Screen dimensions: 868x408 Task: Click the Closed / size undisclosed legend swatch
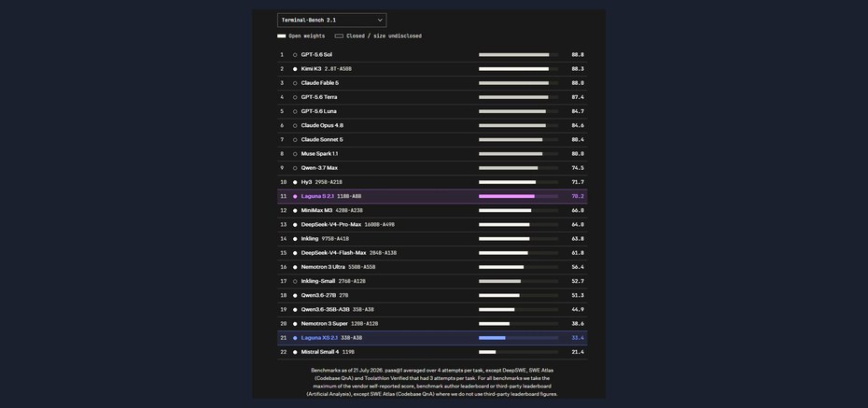(x=339, y=36)
